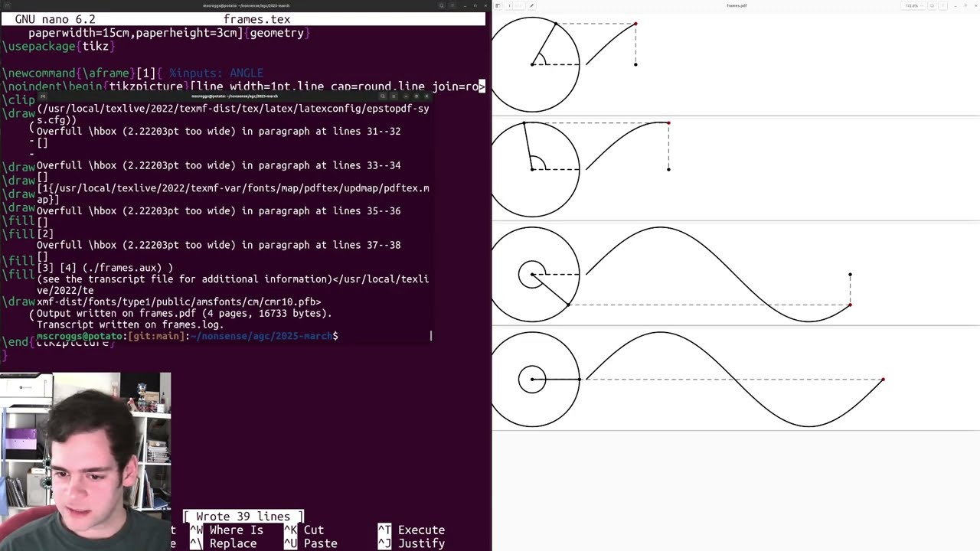The height and width of the screenshot is (551, 980).
Task: Click the frames.pdf title in the PDF viewer
Action: [x=737, y=5]
